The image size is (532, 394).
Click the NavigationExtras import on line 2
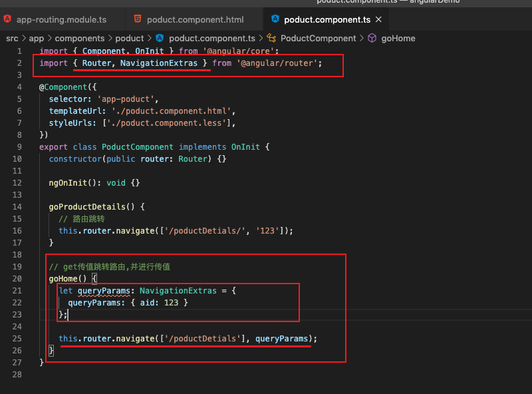[159, 63]
